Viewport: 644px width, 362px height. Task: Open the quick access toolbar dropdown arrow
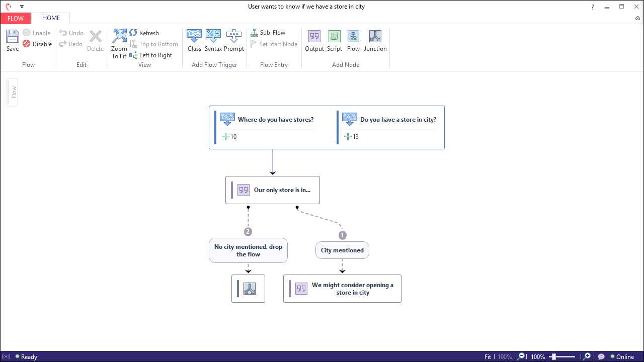point(22,7)
